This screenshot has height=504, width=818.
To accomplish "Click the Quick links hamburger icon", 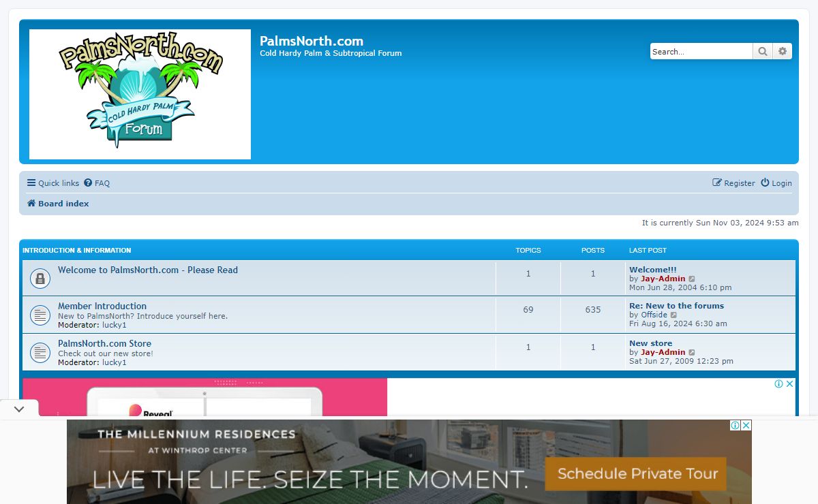I will click(x=31, y=183).
